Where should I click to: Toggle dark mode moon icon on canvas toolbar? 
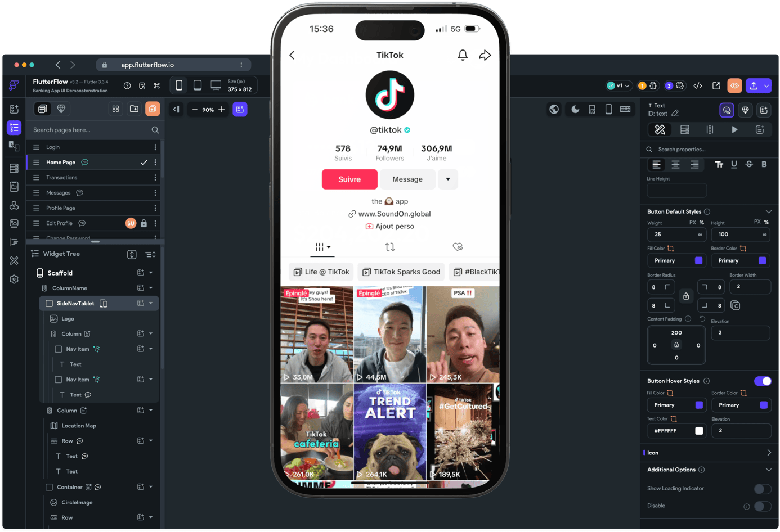click(x=575, y=109)
